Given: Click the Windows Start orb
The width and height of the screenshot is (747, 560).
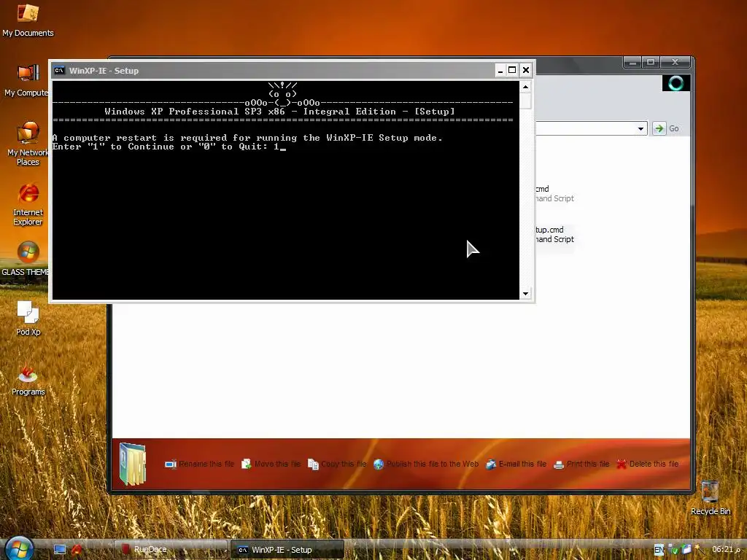Looking at the screenshot, I should click(x=19, y=548).
